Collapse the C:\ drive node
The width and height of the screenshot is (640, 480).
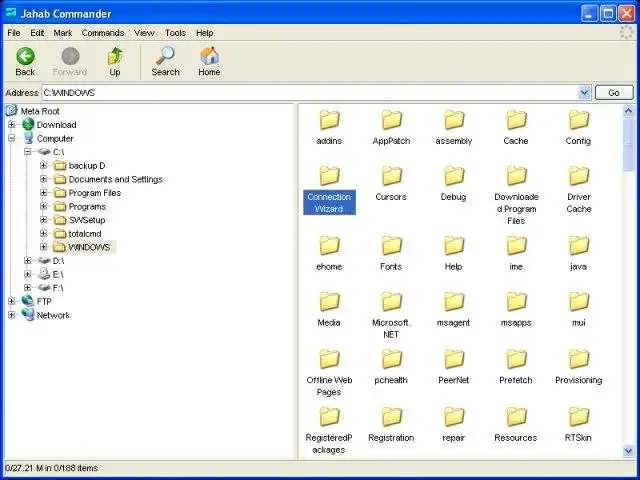27,152
